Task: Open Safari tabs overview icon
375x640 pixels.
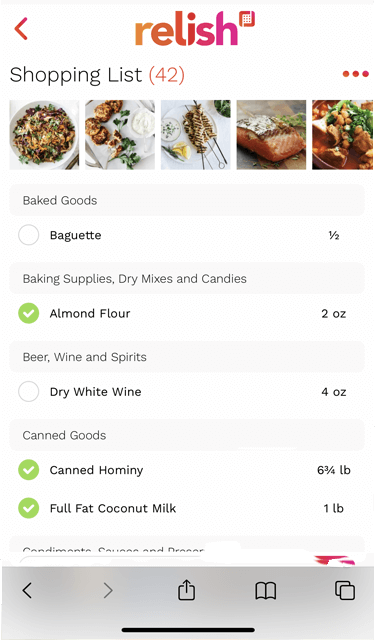Action: 345,590
